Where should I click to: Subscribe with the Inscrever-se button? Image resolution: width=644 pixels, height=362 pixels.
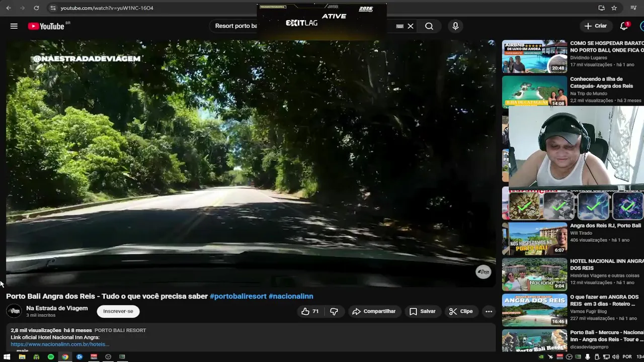(118, 311)
